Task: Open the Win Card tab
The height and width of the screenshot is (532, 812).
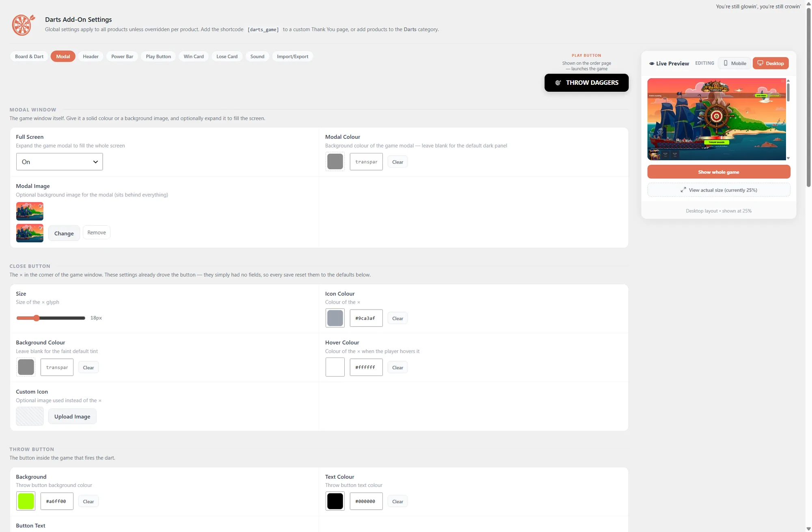Action: (x=194, y=56)
